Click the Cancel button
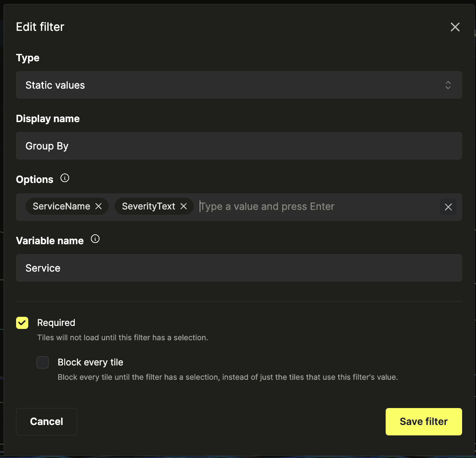476x458 pixels. coord(46,421)
